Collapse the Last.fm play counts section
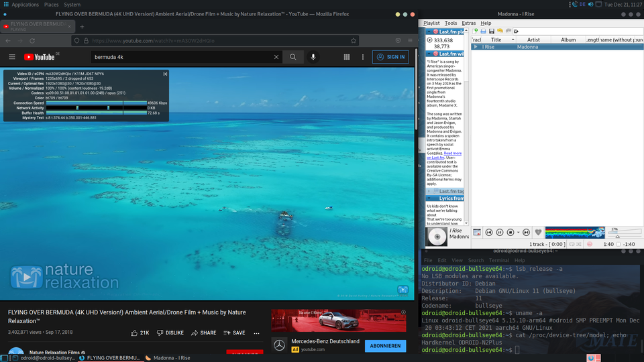This screenshot has width=644, height=362. (x=429, y=32)
